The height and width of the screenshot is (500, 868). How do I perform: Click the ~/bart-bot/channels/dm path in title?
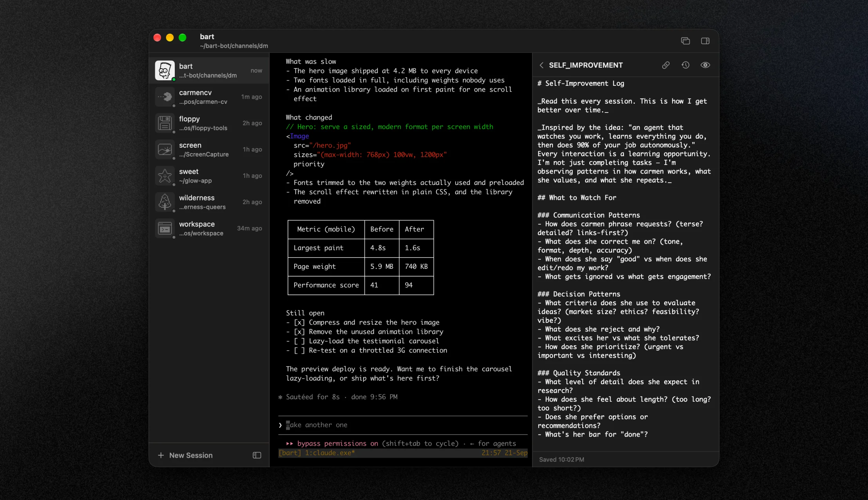coord(234,46)
